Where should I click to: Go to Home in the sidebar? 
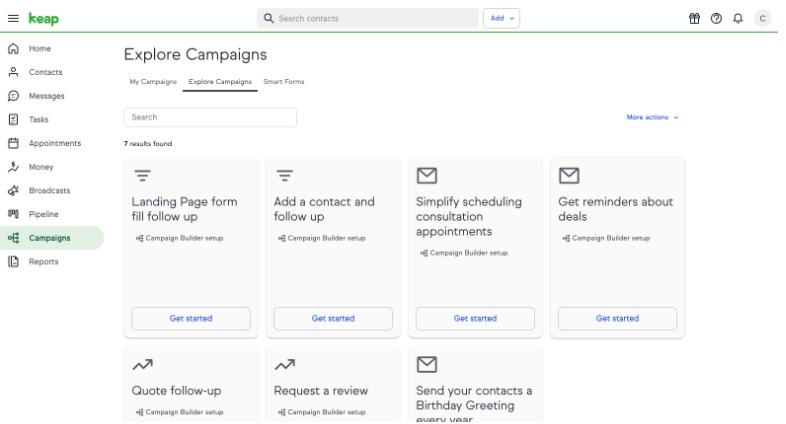point(40,48)
